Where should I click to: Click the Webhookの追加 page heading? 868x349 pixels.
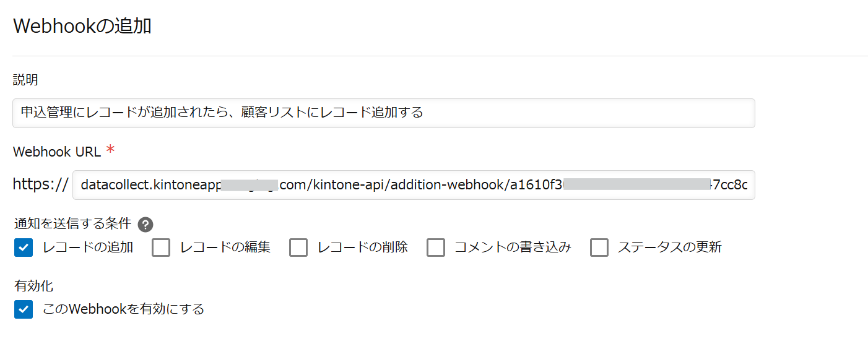[82, 26]
